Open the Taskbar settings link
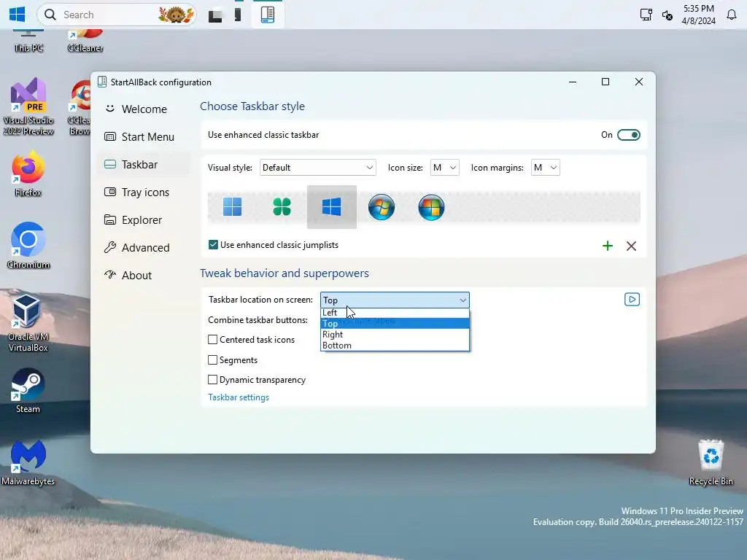The width and height of the screenshot is (747, 560). 239,397
